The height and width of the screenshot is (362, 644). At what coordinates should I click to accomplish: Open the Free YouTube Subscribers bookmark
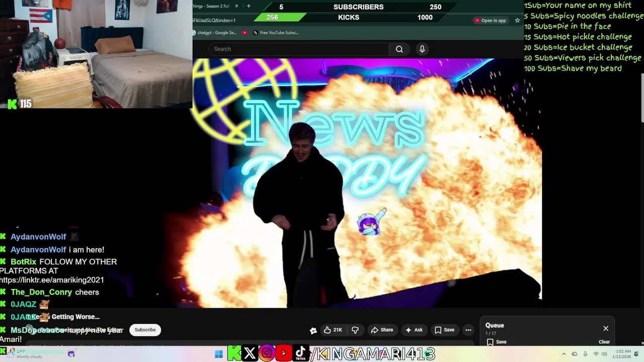276,33
